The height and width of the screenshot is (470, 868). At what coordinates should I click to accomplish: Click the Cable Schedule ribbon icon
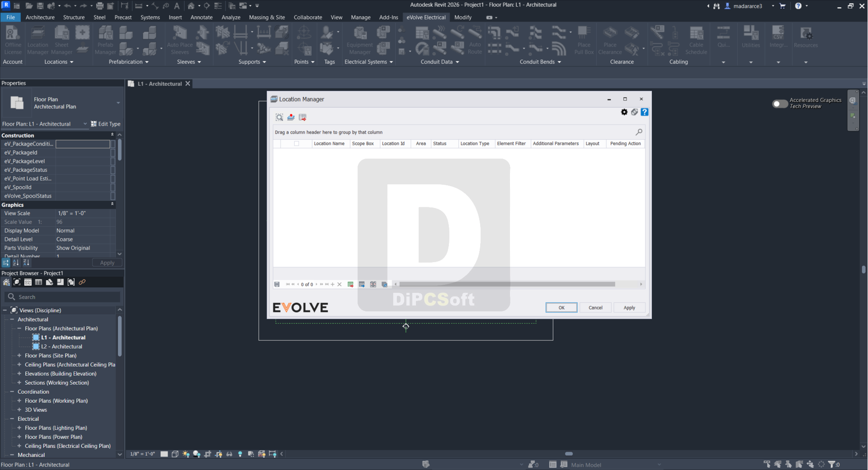pos(696,40)
